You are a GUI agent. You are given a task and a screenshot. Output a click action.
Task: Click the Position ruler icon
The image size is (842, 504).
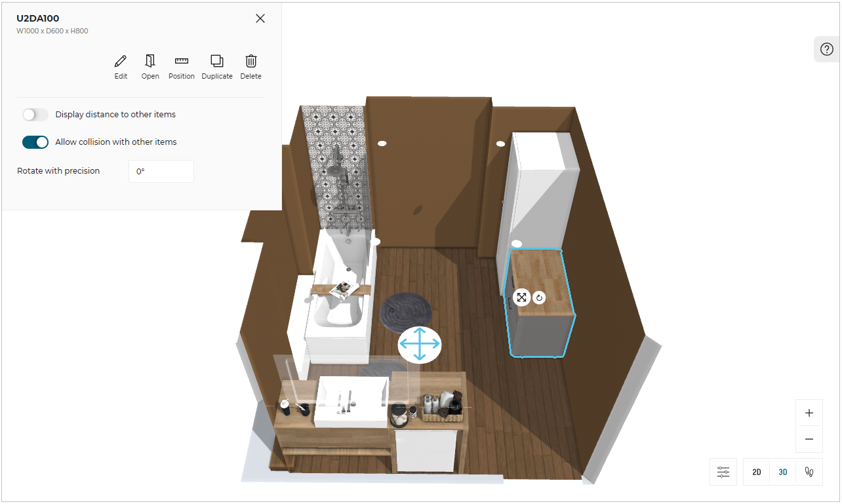coord(182,67)
